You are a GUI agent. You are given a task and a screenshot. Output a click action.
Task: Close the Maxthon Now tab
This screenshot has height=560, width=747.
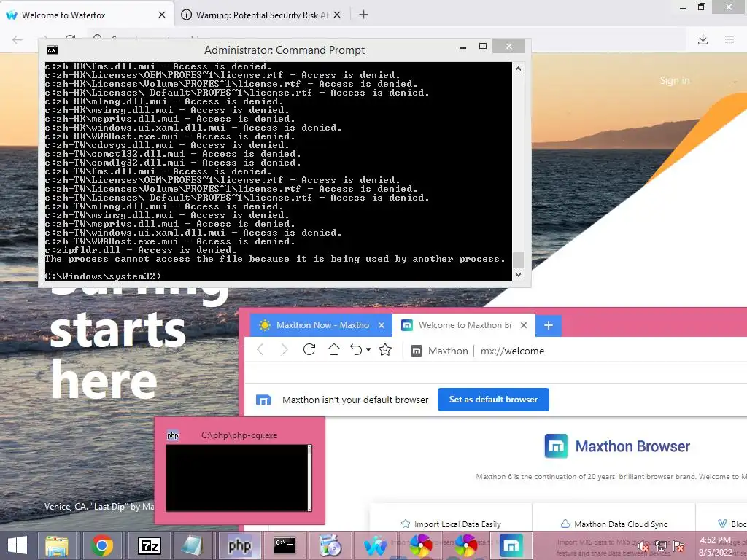[381, 325]
